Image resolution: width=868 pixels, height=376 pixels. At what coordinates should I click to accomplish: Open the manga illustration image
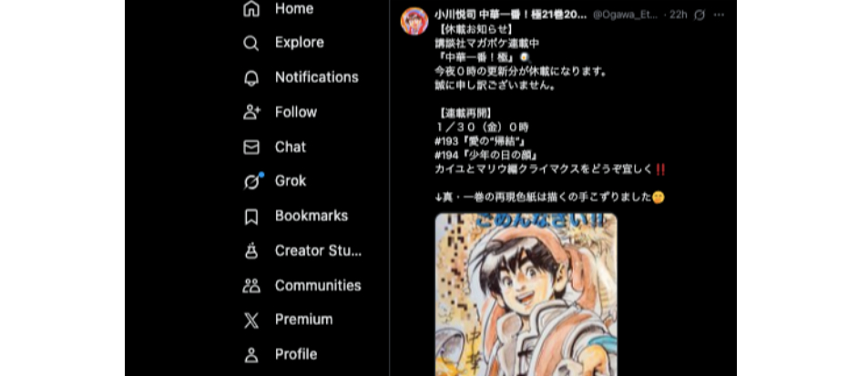coord(526,295)
